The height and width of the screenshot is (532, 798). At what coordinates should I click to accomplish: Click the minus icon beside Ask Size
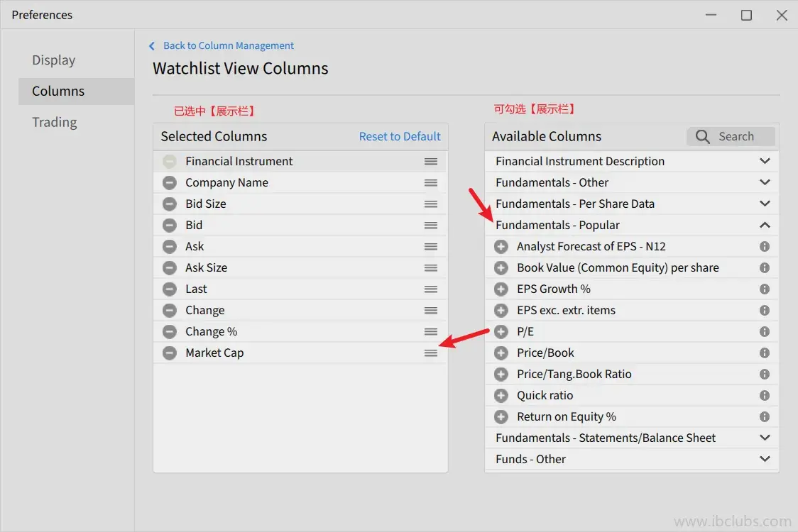click(170, 268)
